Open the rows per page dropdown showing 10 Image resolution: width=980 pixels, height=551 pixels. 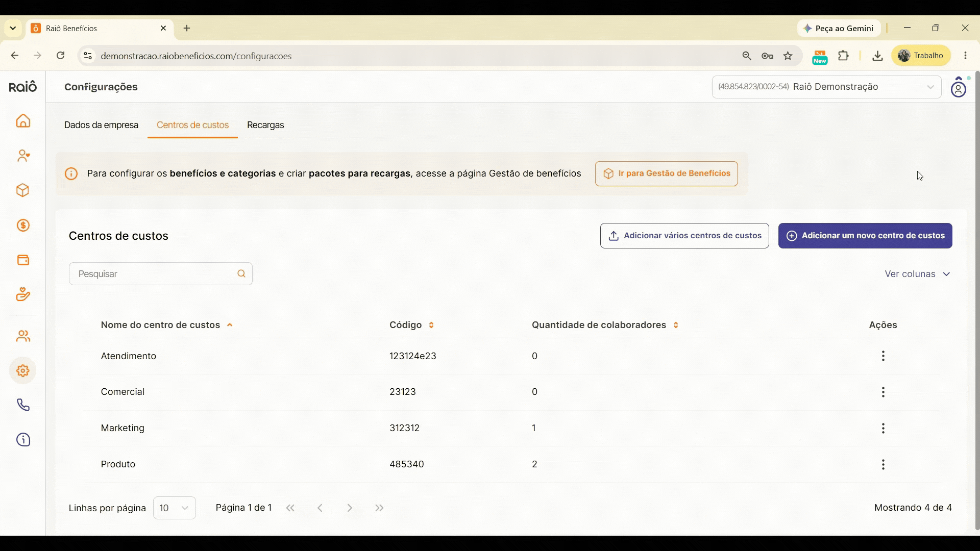coord(175,508)
